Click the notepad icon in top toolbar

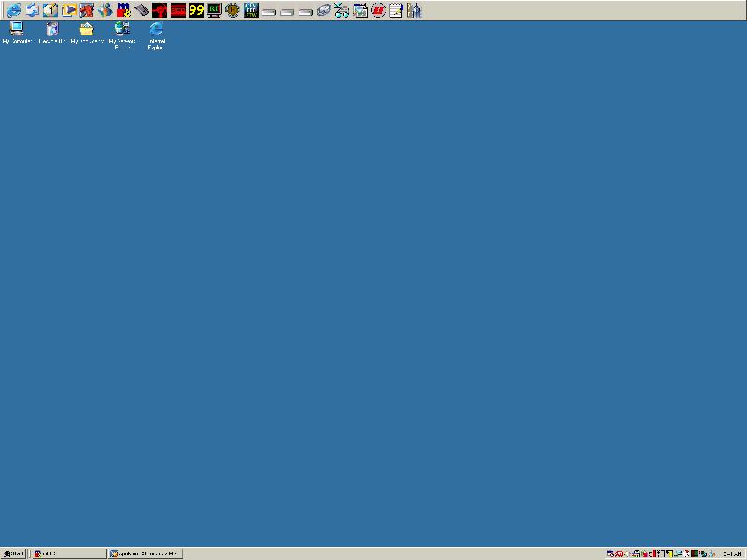pyautogui.click(x=396, y=10)
